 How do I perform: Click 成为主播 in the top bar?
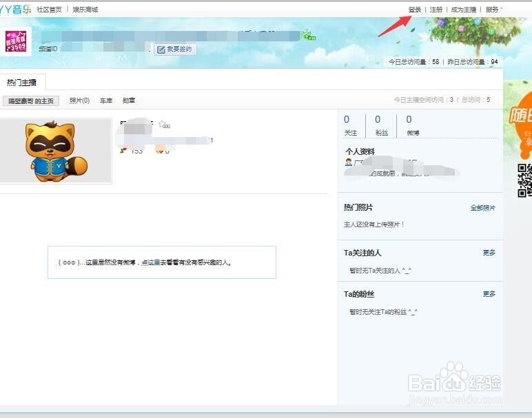pos(464,10)
